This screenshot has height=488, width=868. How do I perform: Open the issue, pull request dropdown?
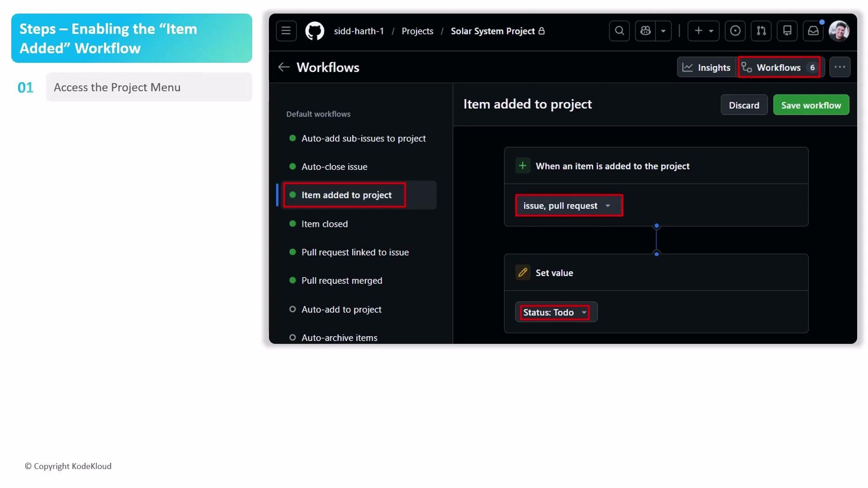(569, 206)
